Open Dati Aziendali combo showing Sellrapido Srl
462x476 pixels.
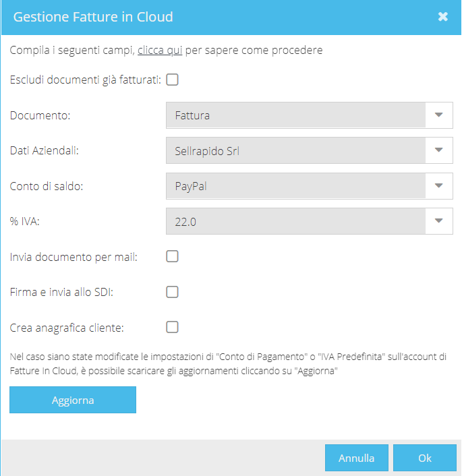point(309,150)
